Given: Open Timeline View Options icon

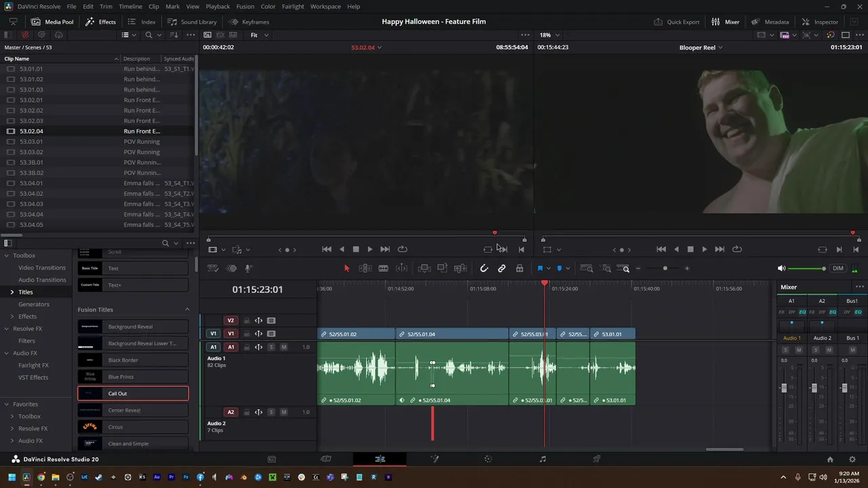Looking at the screenshot, I should (x=212, y=268).
